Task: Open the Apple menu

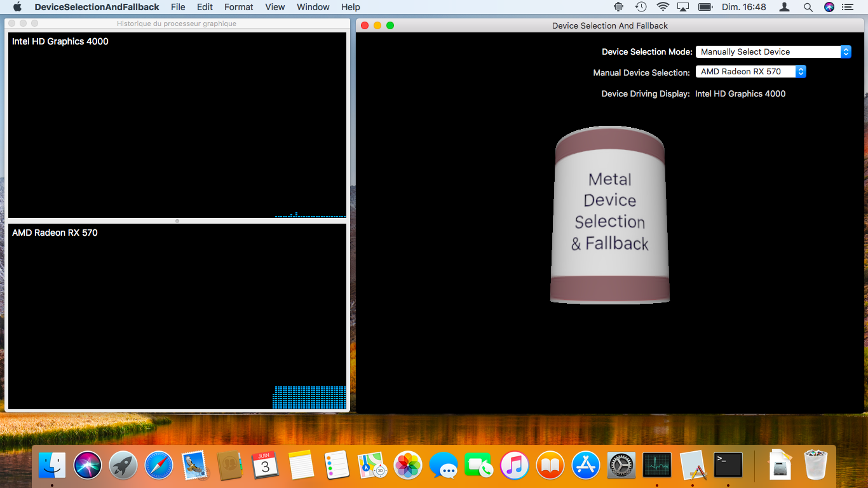Action: point(17,7)
